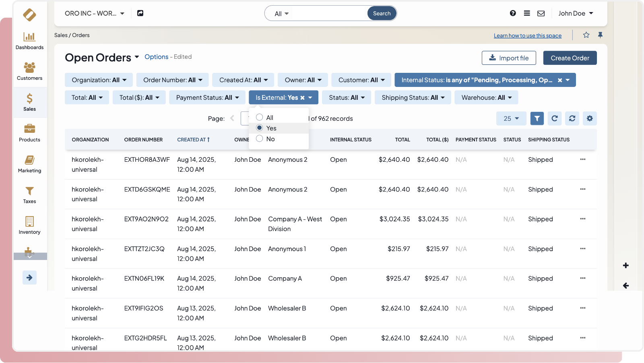Open the John Doe user menu
644x363 pixels.
coord(576,13)
